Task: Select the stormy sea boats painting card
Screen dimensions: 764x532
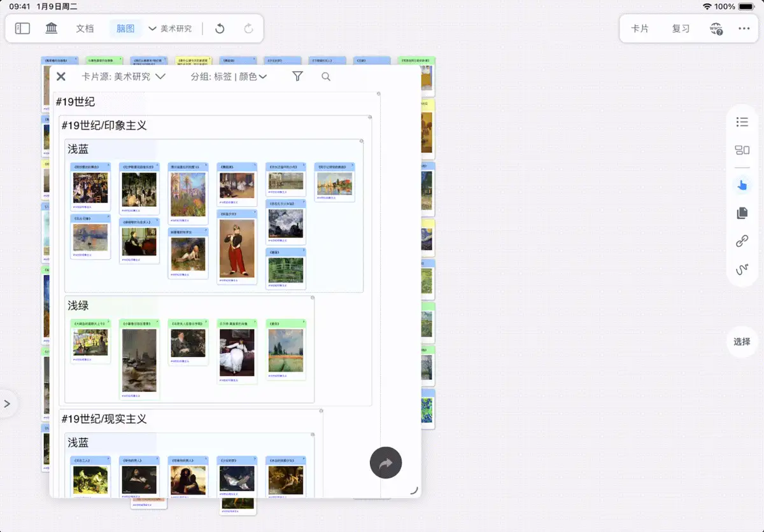Action: [139, 360]
